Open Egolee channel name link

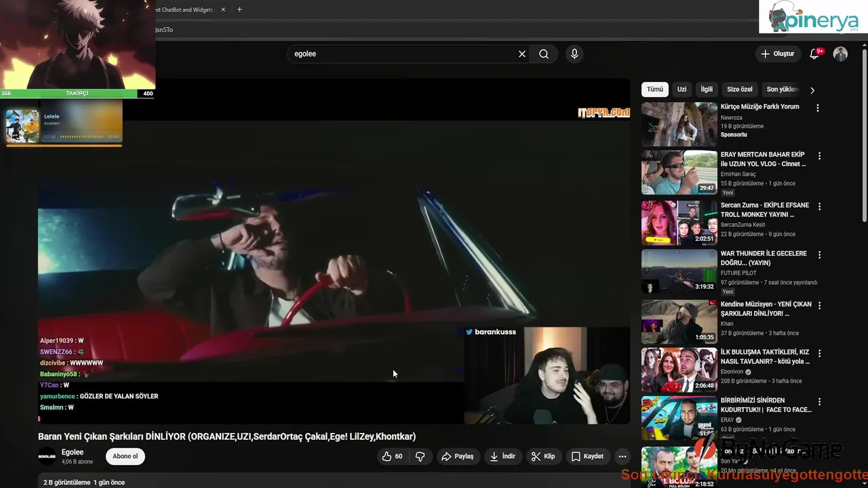73,452
